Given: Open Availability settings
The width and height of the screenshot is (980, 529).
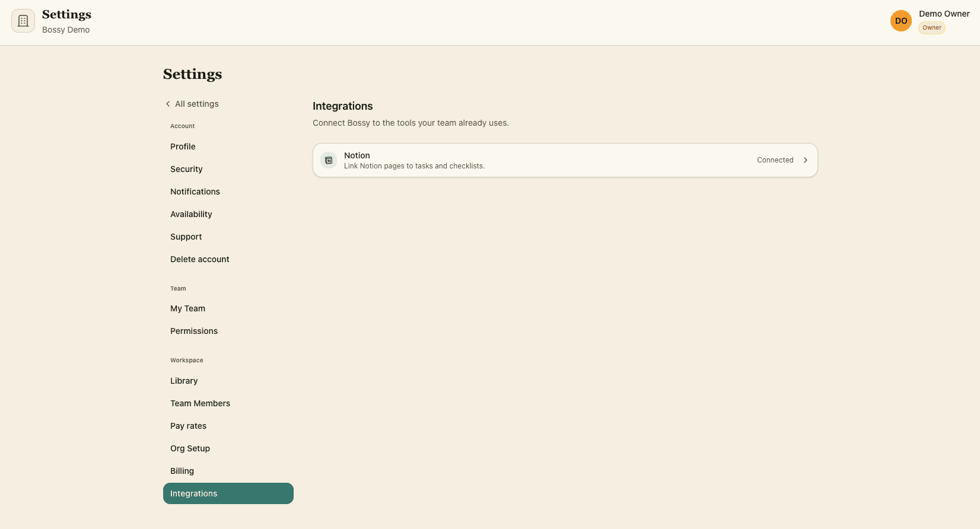Looking at the screenshot, I should 228,214.
